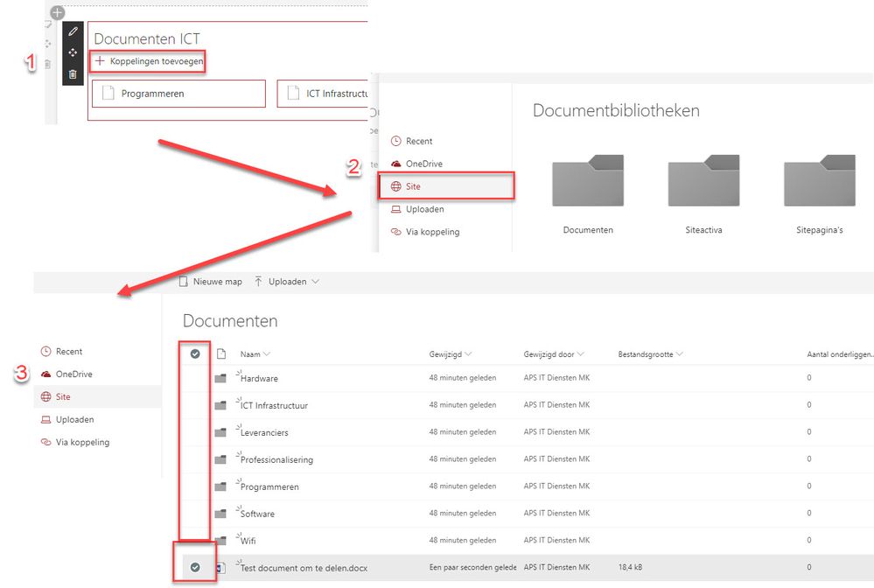This screenshot has width=874, height=588.
Task: Click the Hardware folder icon
Action: [x=220, y=379]
